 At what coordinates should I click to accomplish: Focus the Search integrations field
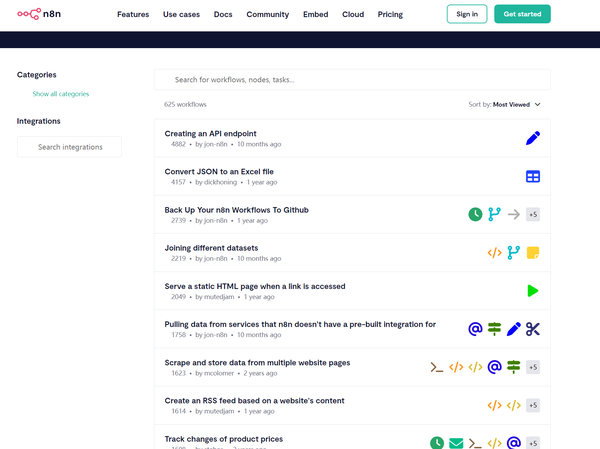pyautogui.click(x=69, y=147)
